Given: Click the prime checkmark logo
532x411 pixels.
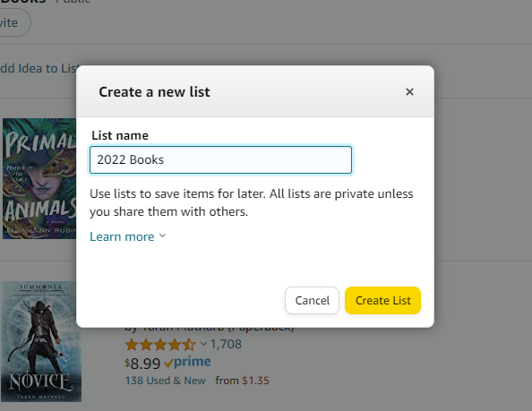Looking at the screenshot, I should point(187,362).
